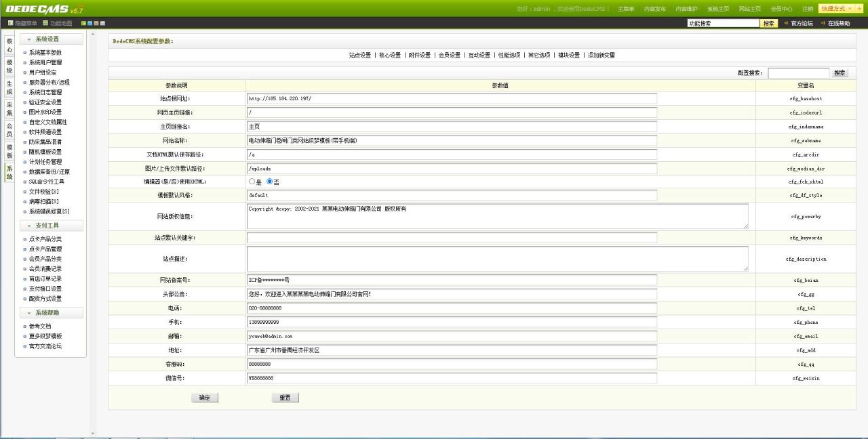Viewport: 868px width, 439px height.
Task: Switch to the 模块 vertical tab
Action: pos(9,66)
